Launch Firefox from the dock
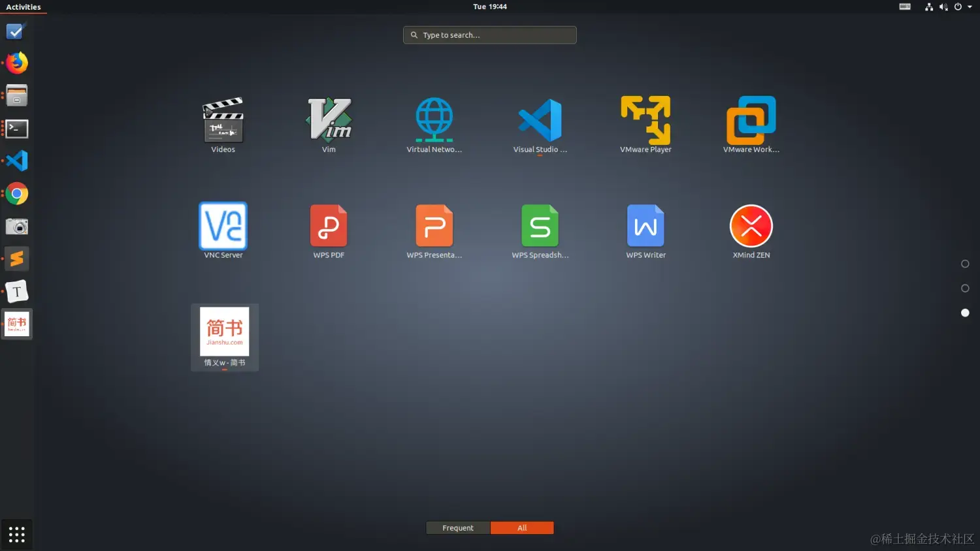 pyautogui.click(x=17, y=63)
